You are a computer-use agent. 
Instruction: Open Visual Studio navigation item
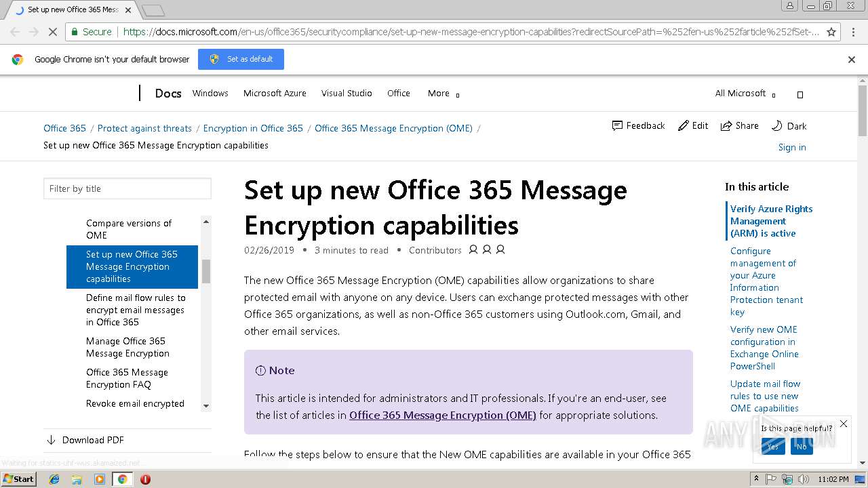click(347, 94)
